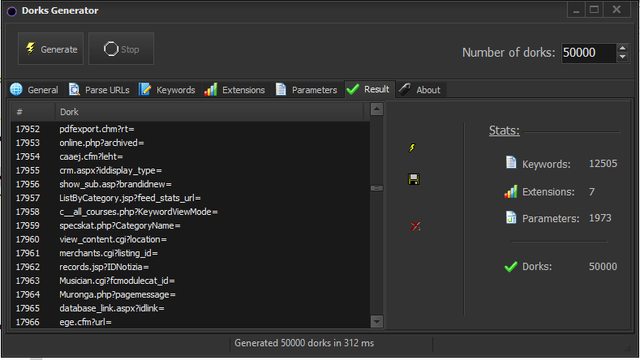Select row Musician.cgi?fcmodulecat_id=
Viewport: 640px width, 360px height.
tap(190, 281)
